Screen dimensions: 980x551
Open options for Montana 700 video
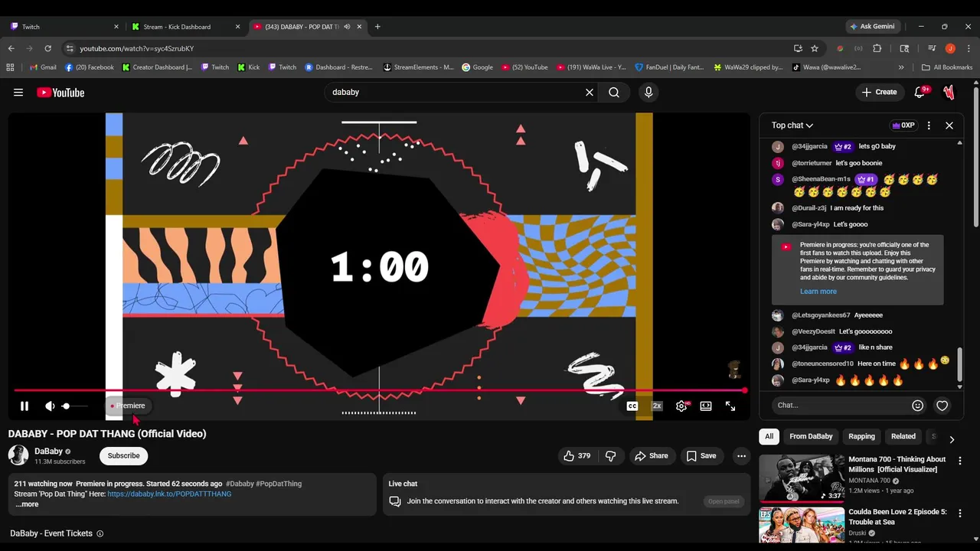coord(960,461)
